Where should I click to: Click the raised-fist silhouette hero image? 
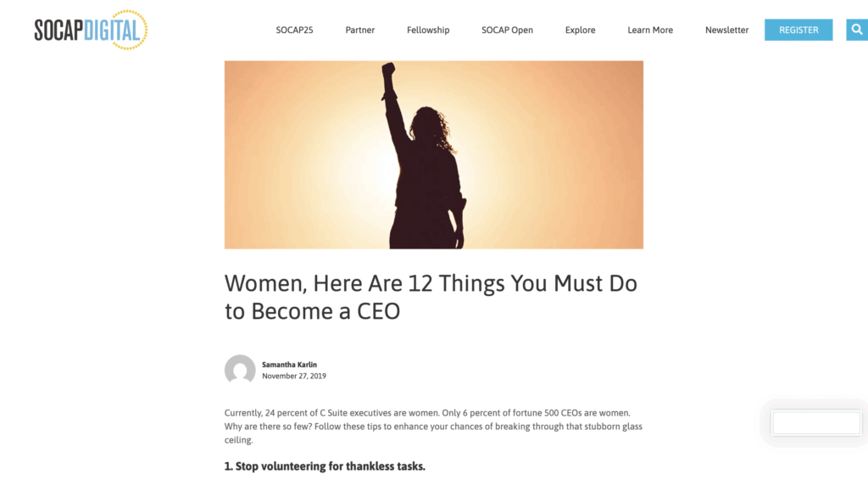pos(433,154)
